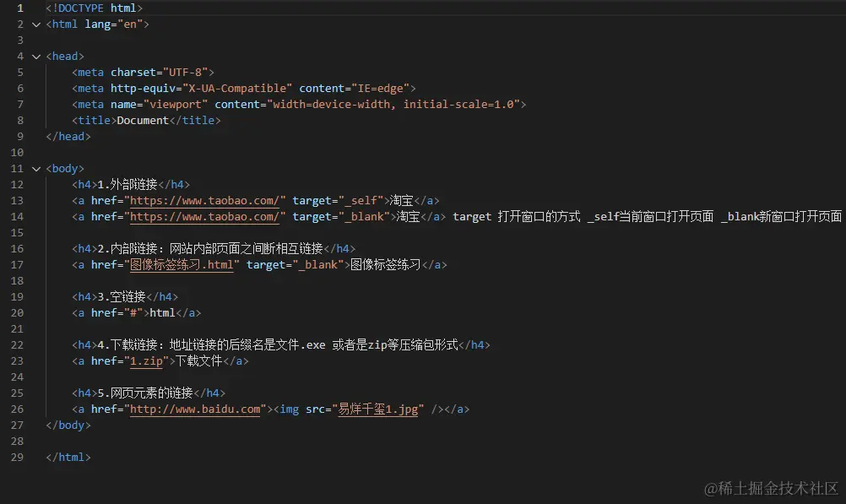Click the width=device-width content value

coord(331,105)
